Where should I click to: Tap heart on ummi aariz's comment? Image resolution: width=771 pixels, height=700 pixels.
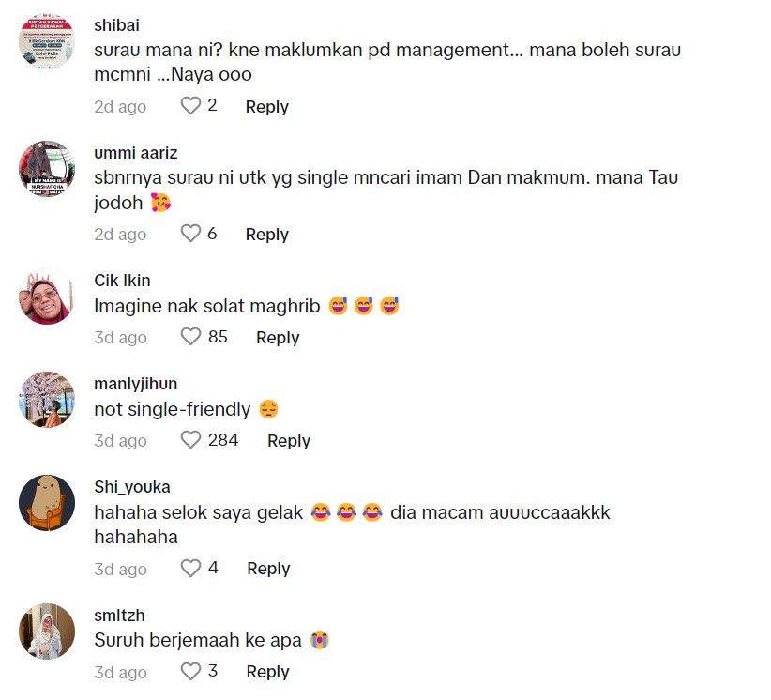[190, 234]
